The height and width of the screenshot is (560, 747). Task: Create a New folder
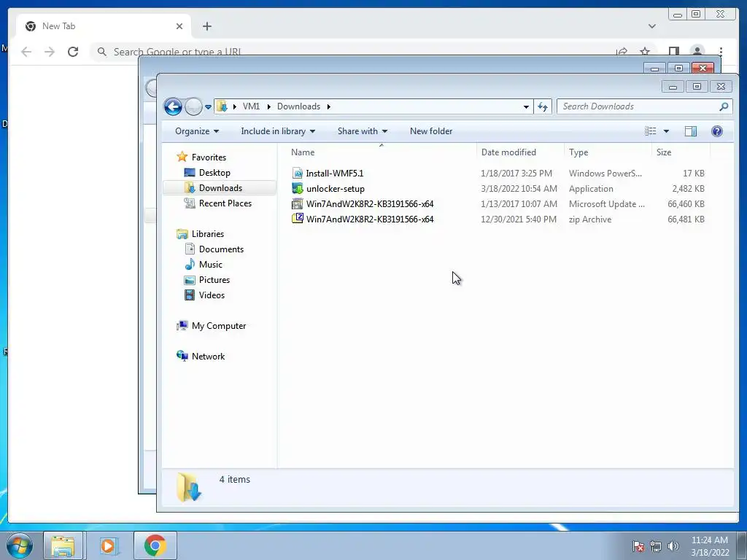(x=431, y=131)
